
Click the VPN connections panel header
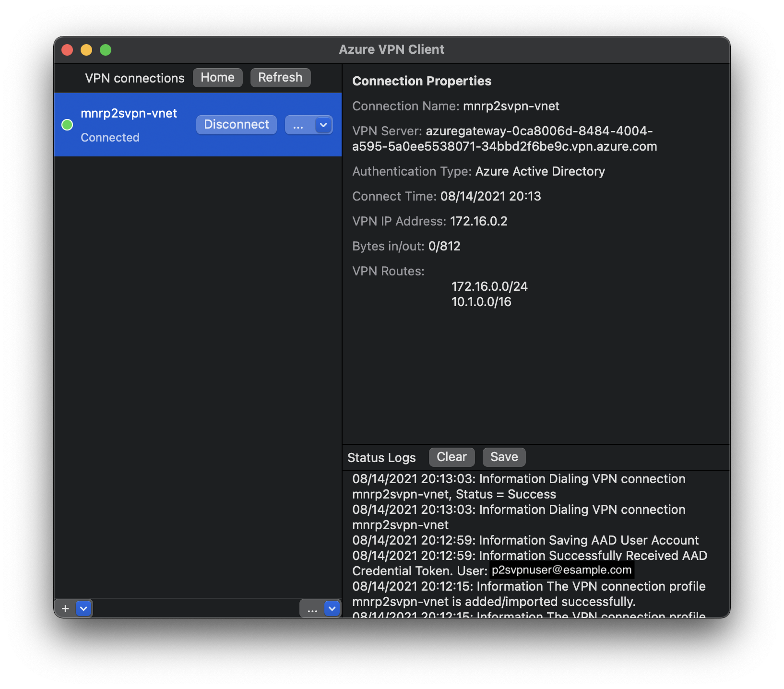pyautogui.click(x=134, y=78)
